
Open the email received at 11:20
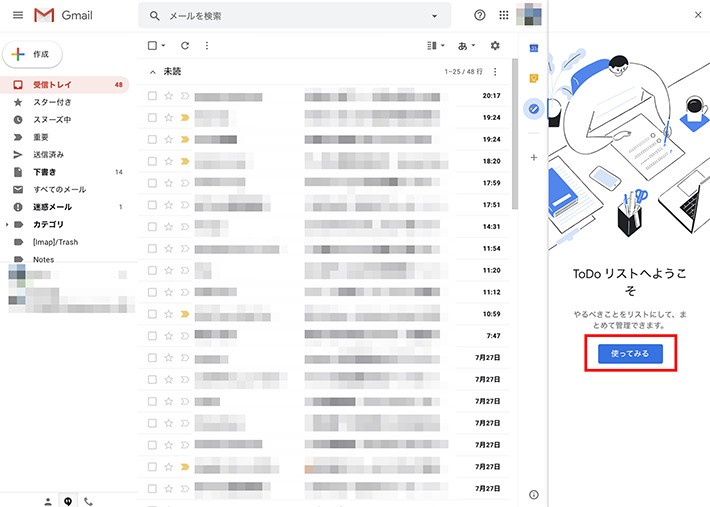(x=324, y=270)
